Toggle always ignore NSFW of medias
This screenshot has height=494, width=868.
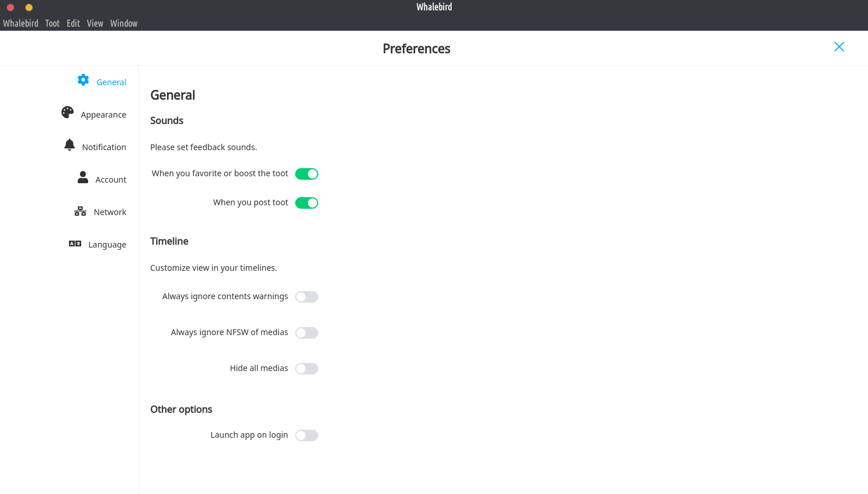coord(307,333)
